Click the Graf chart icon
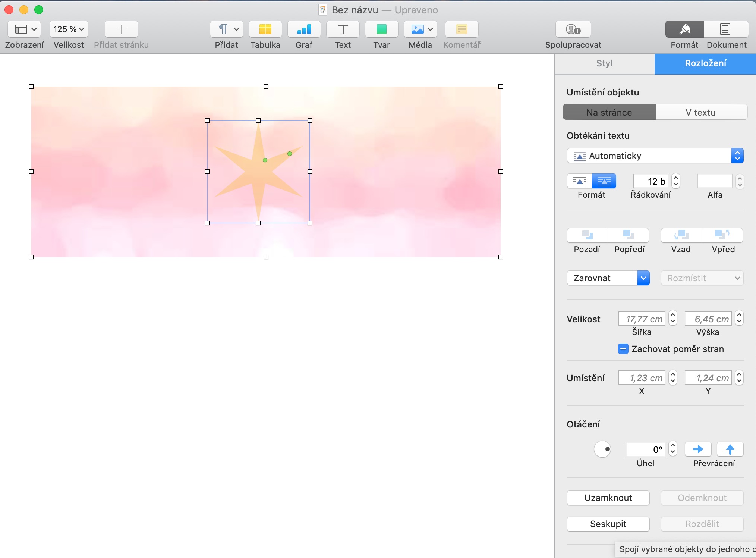 coord(304,29)
